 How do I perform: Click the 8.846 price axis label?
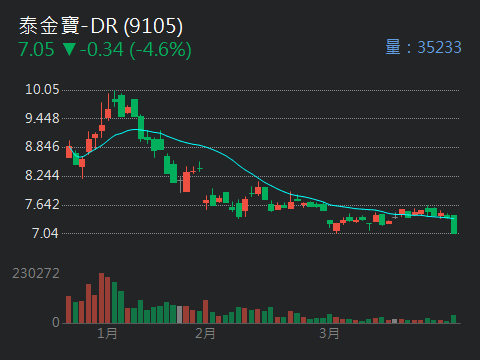42,147
